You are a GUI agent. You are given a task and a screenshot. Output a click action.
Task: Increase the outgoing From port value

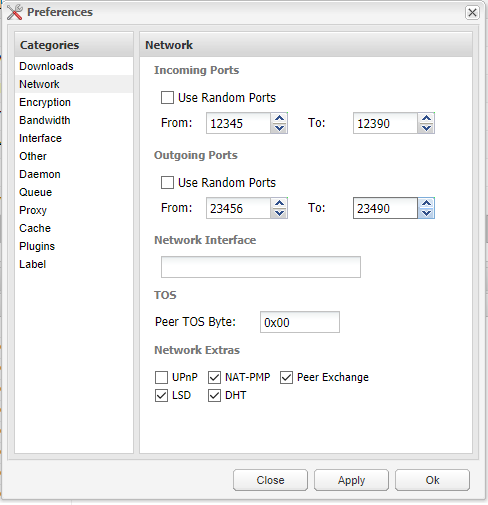click(x=279, y=203)
